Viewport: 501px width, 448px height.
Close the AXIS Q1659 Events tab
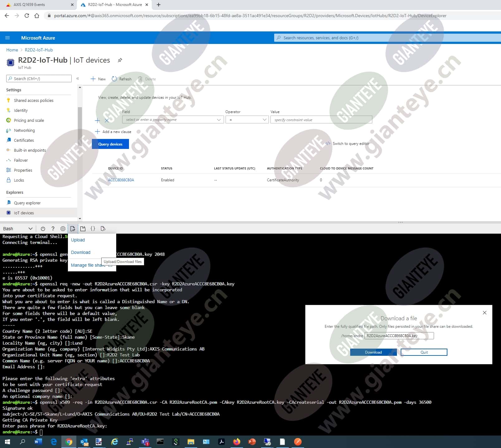(x=72, y=5)
